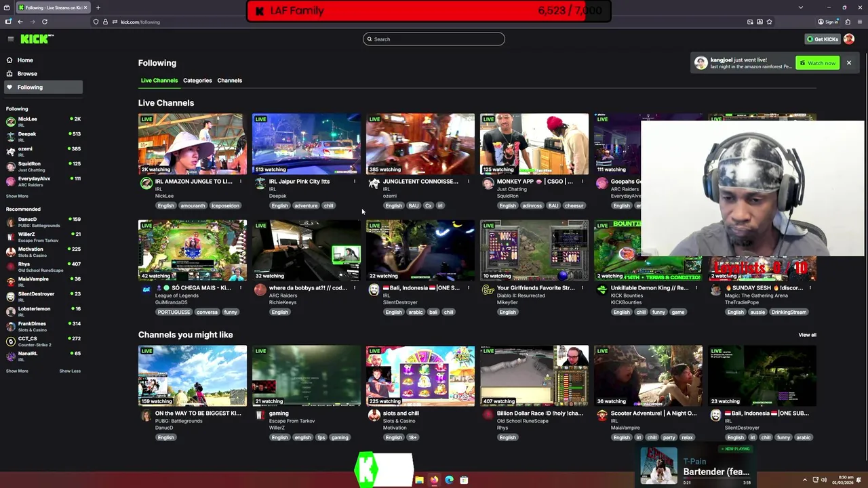Image resolution: width=868 pixels, height=488 pixels.
Task: Click Deepak channel avatar on stream card
Action: (x=260, y=184)
